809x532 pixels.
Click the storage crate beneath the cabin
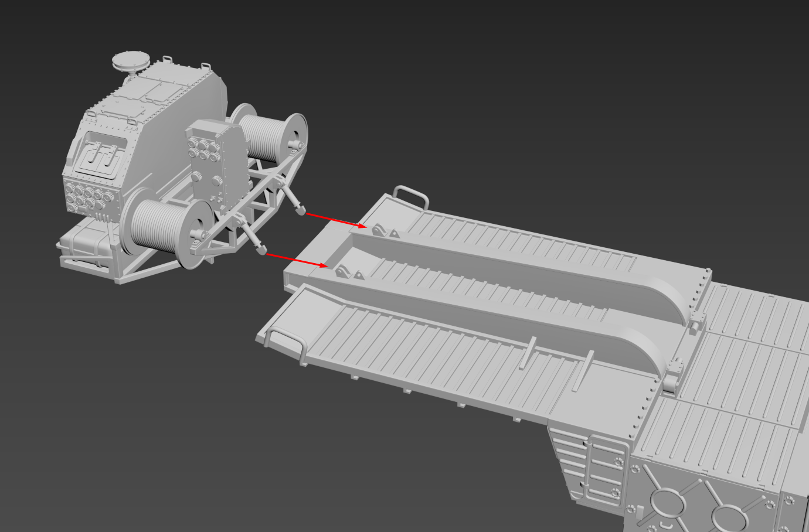pos(84,247)
